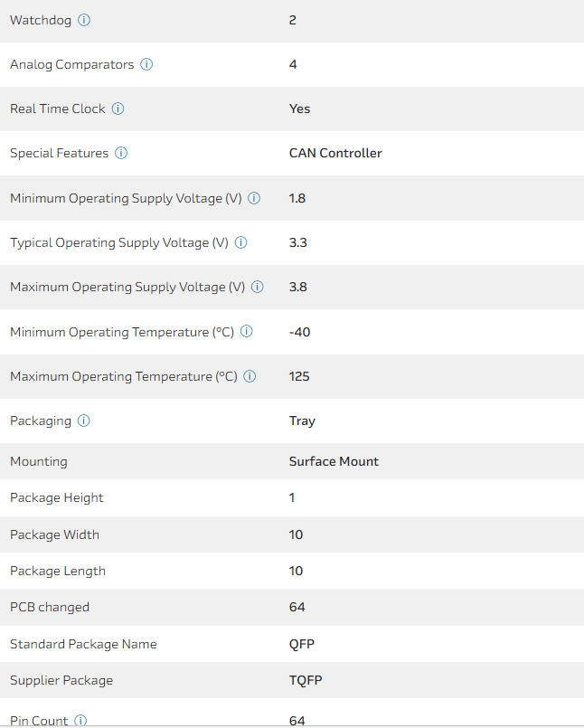This screenshot has height=728, width=584.
Task: Click the Maximum Operating Temperature info icon
Action: click(x=250, y=376)
